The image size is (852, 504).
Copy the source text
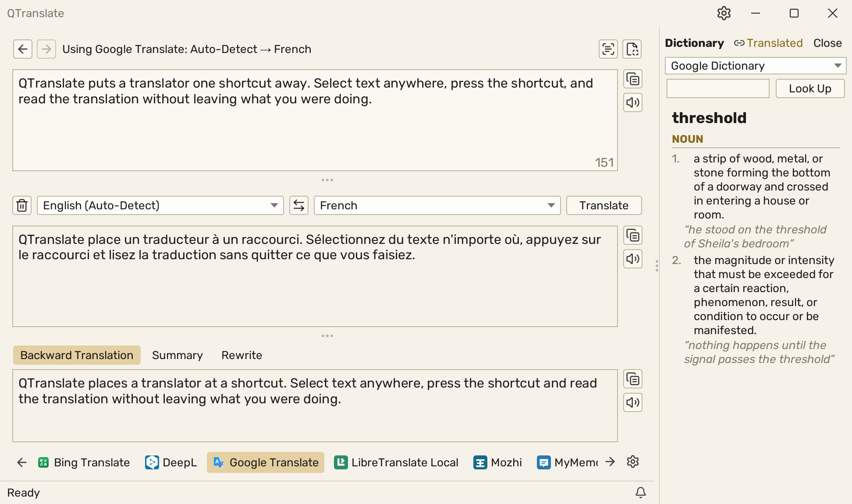pos(633,79)
